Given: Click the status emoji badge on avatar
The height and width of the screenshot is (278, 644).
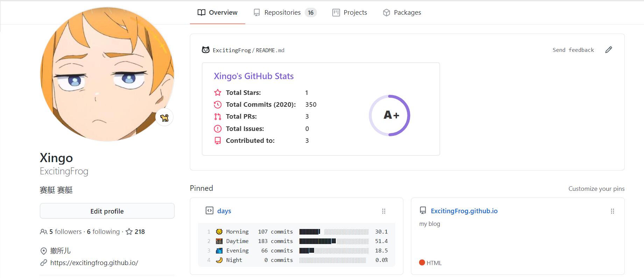Looking at the screenshot, I should [x=164, y=117].
